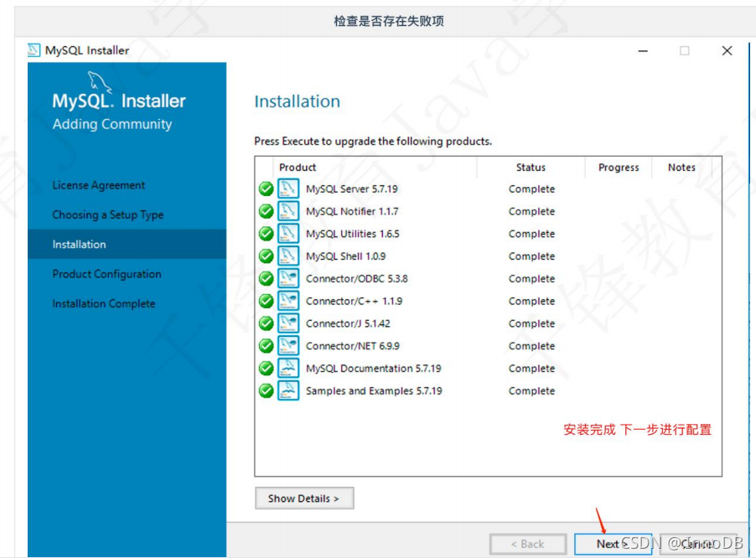Click green checkmark beside Samples and Examples

click(x=267, y=390)
